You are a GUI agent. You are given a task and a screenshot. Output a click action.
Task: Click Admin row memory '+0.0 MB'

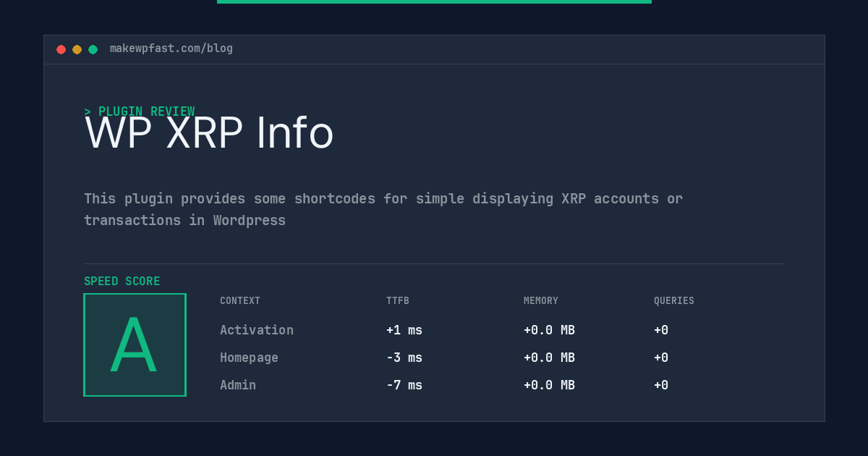[x=550, y=385]
